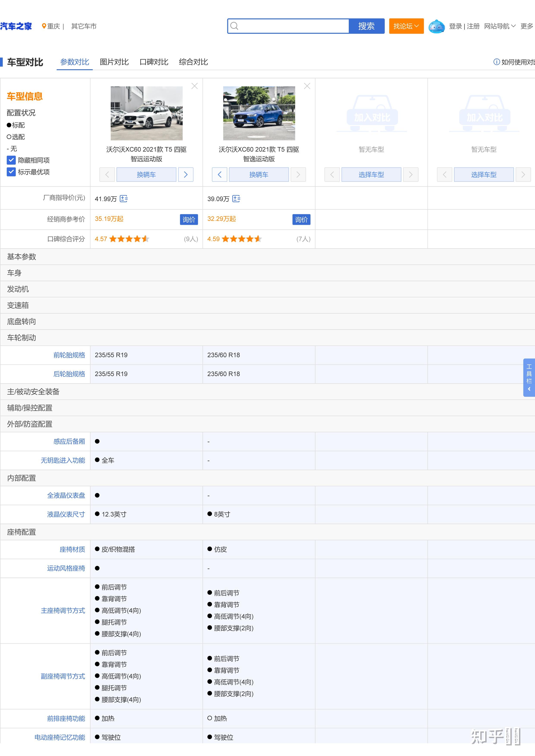
Task: Open the 找论坛 dropdown
Action: coord(406,26)
